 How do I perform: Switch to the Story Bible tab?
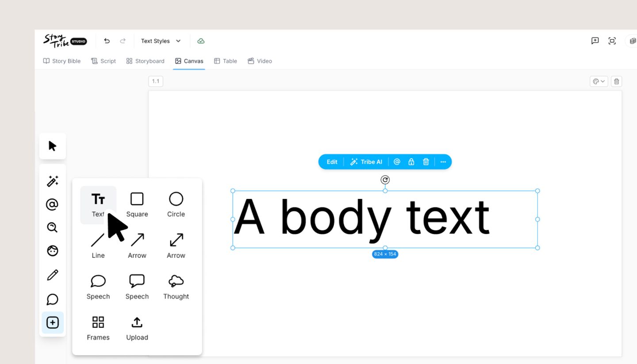pos(62,61)
